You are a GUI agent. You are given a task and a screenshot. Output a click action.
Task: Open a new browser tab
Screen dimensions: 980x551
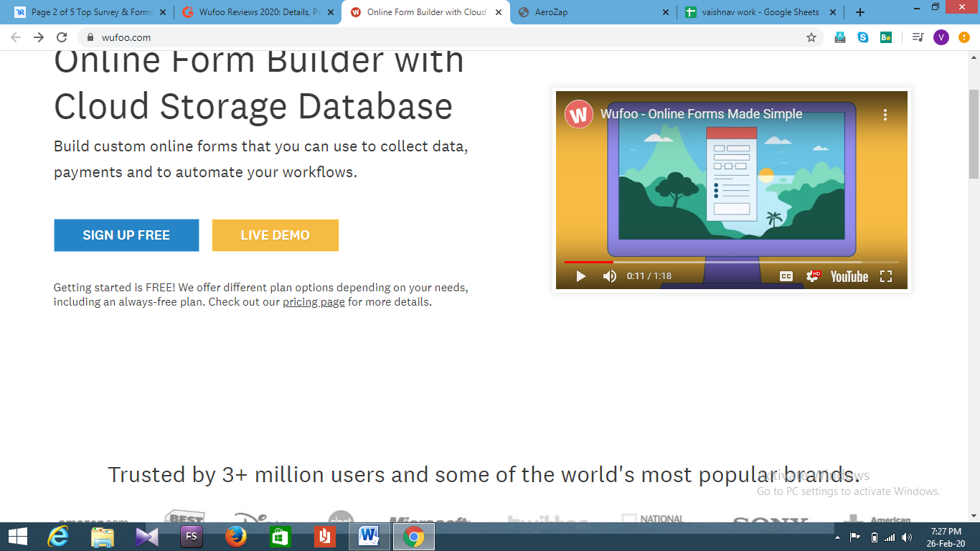[860, 12]
